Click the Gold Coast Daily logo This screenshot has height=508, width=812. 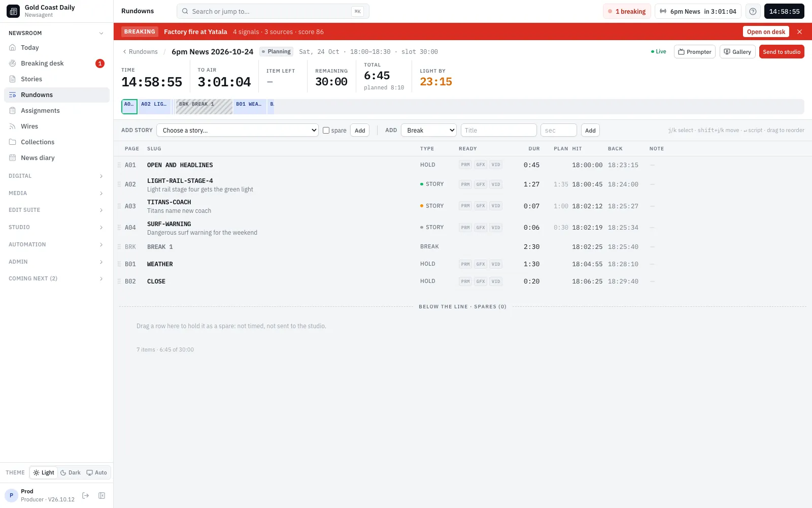coord(13,11)
